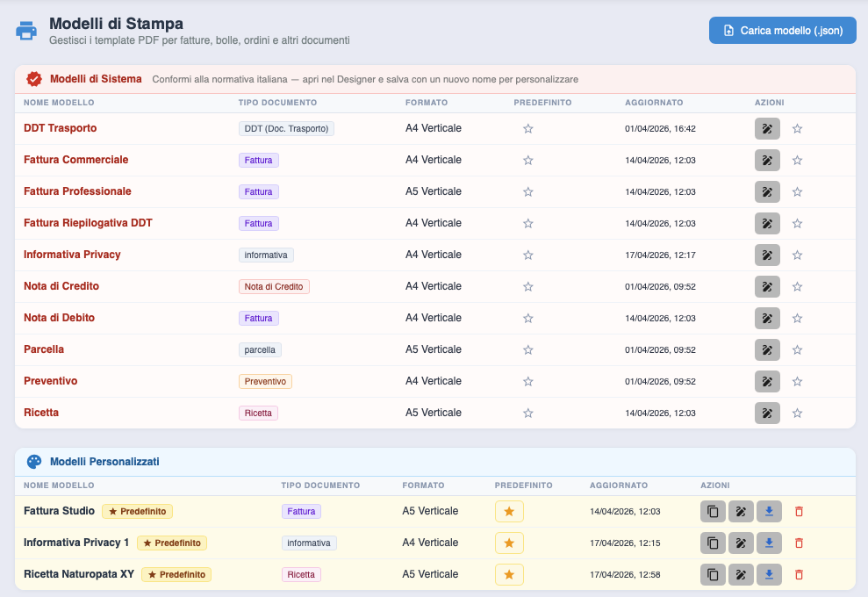Toggle the Predefinito column star for Preventivo

point(528,382)
